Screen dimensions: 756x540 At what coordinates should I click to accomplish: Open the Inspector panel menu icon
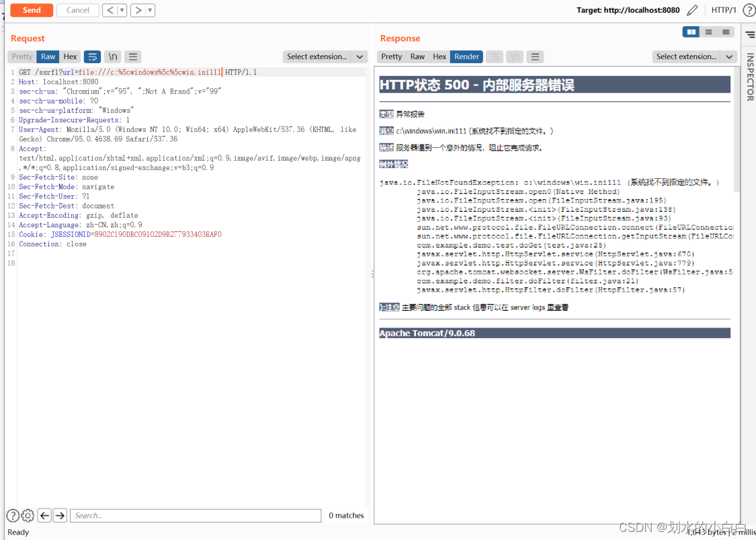point(750,34)
